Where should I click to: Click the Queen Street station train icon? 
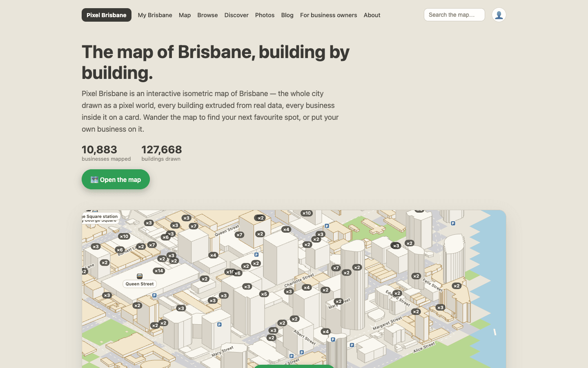tap(140, 276)
